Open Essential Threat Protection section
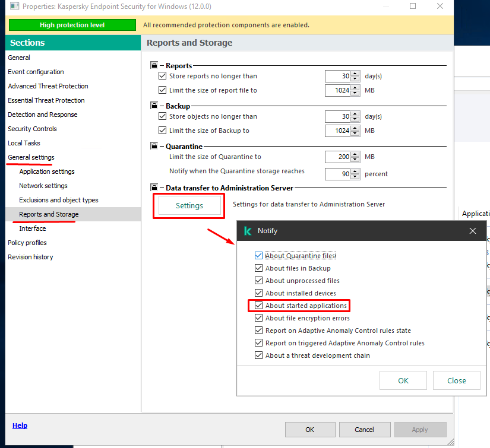This screenshot has height=448, width=490. pyautogui.click(x=46, y=100)
